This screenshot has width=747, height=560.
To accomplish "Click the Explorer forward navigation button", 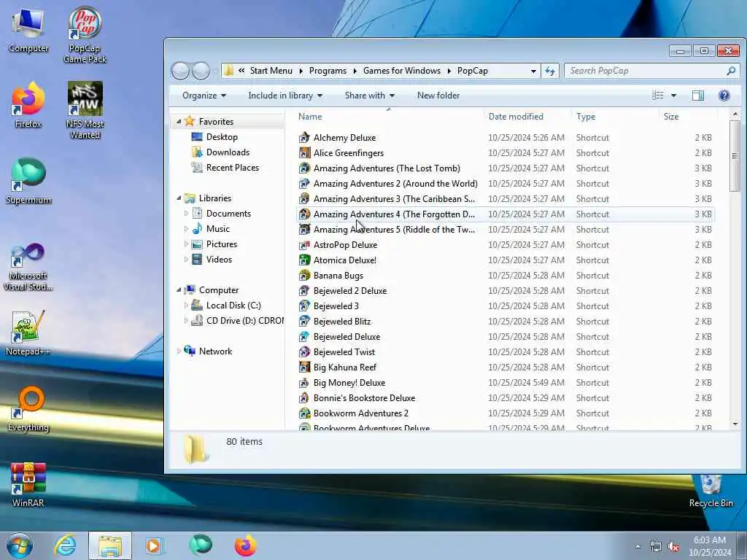I will (201, 71).
